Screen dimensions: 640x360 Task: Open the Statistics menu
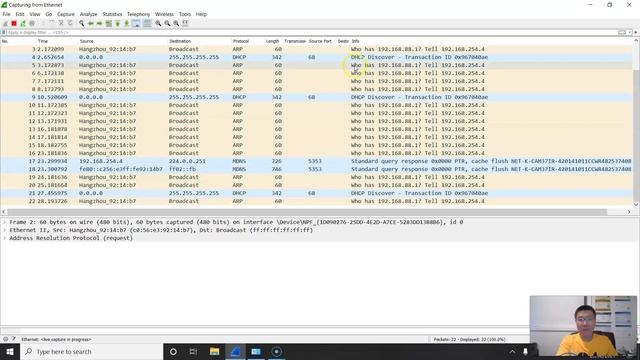112,14
